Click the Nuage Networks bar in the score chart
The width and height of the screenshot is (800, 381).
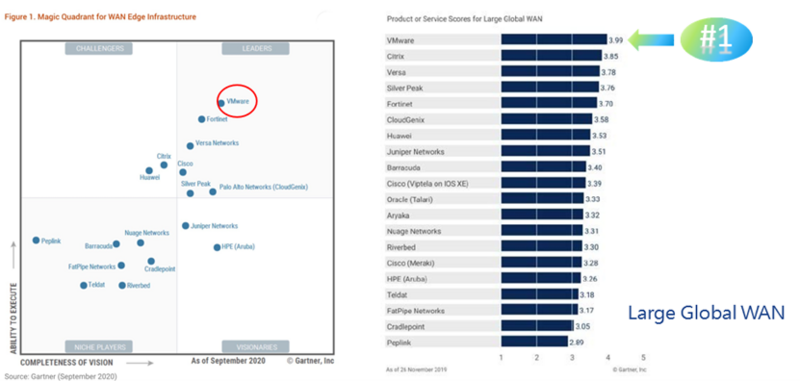pos(542,231)
